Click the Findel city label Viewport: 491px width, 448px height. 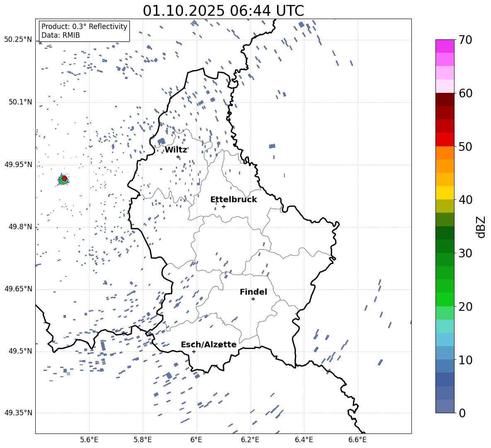coord(253,292)
